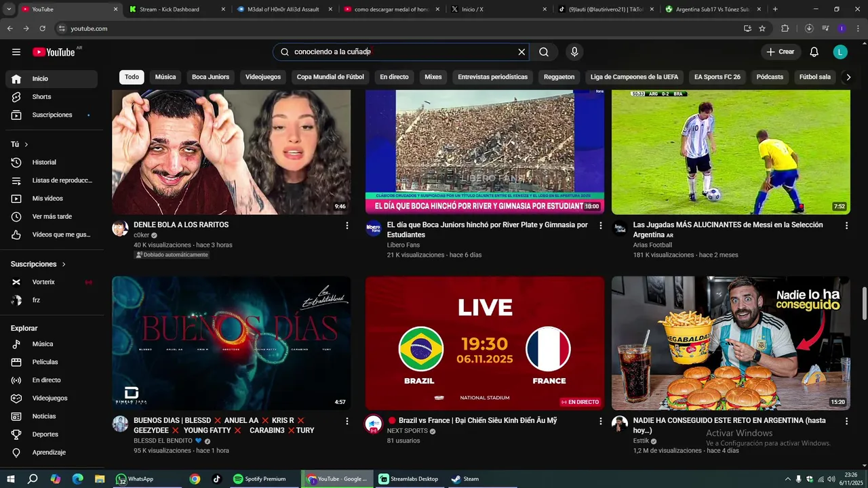Open options for Brazil vs France stream
868x488 pixels.
point(600,422)
